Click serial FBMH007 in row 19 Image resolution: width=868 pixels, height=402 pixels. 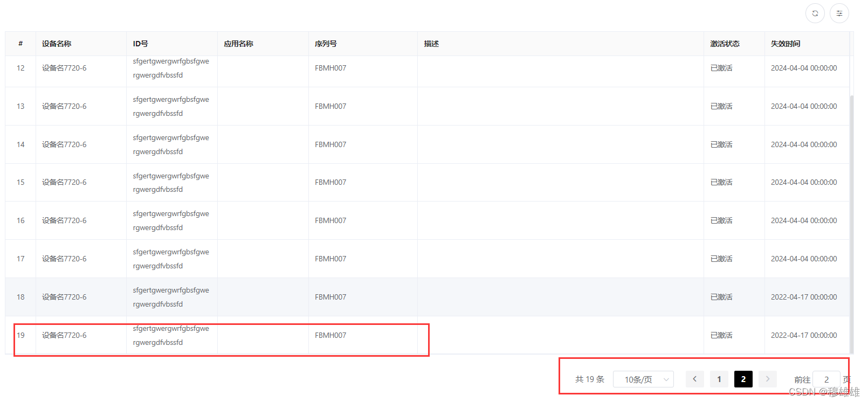click(x=330, y=335)
